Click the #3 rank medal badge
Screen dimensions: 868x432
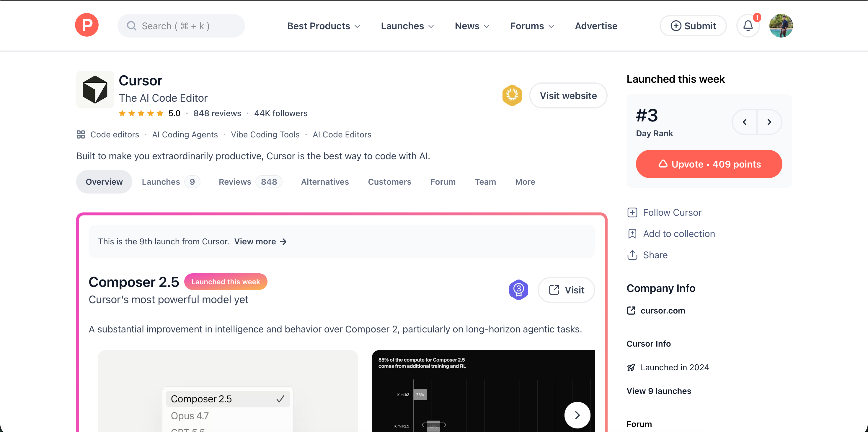(x=518, y=290)
